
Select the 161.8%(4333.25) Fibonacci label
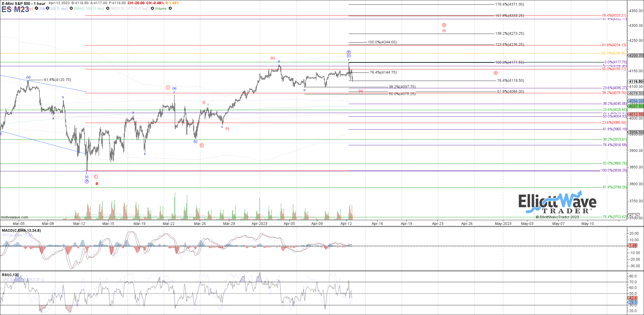click(510, 16)
